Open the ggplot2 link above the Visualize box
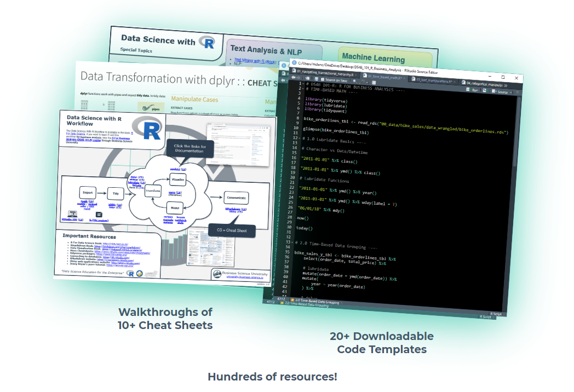574x392 pixels. pyautogui.click(x=175, y=169)
